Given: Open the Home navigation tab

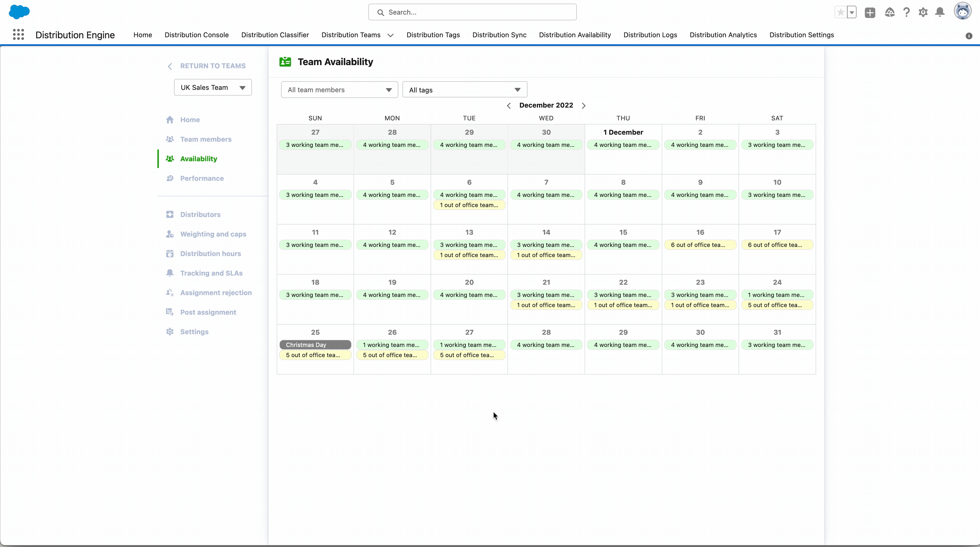Looking at the screenshot, I should coord(143,35).
